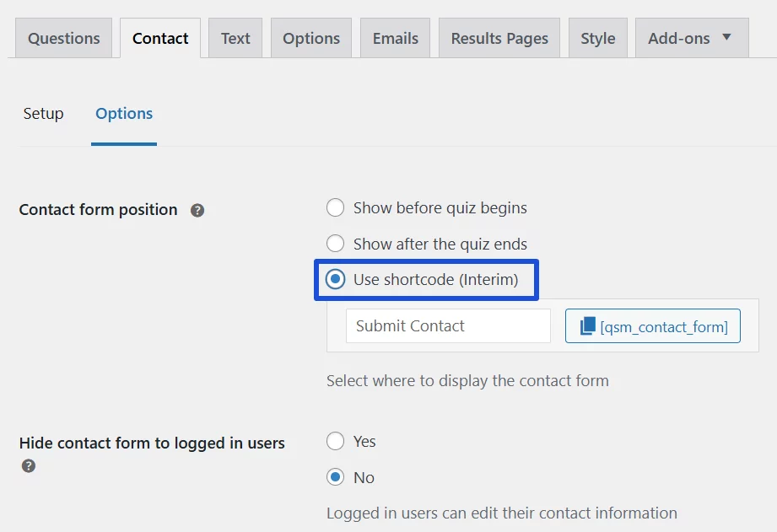
Task: Open the main Options tab
Action: coord(311,38)
